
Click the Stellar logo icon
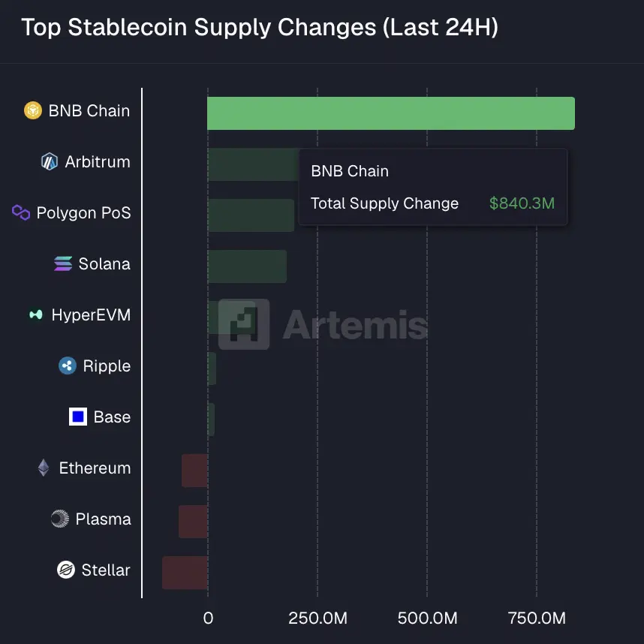click(x=66, y=570)
